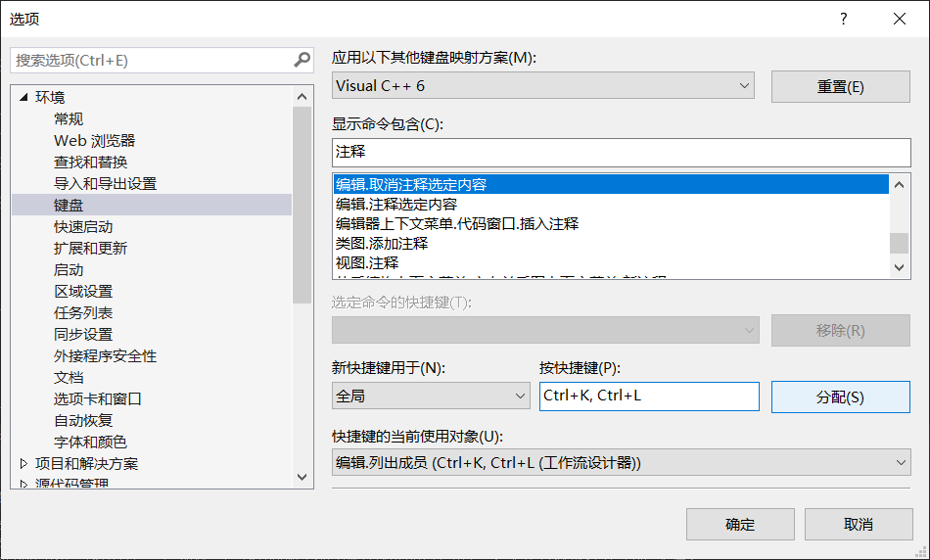The width and height of the screenshot is (930, 560).
Task: Select command 编辑.取消注释选定内容
Action: 611,184
